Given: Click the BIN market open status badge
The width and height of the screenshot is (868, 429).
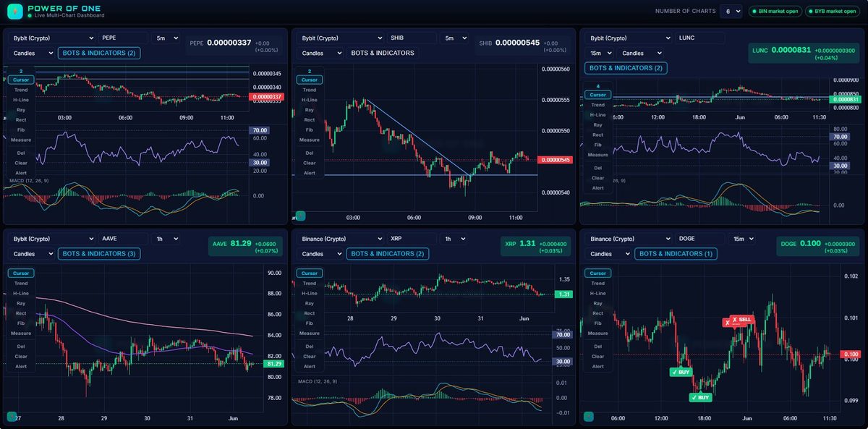Looking at the screenshot, I should coord(775,11).
